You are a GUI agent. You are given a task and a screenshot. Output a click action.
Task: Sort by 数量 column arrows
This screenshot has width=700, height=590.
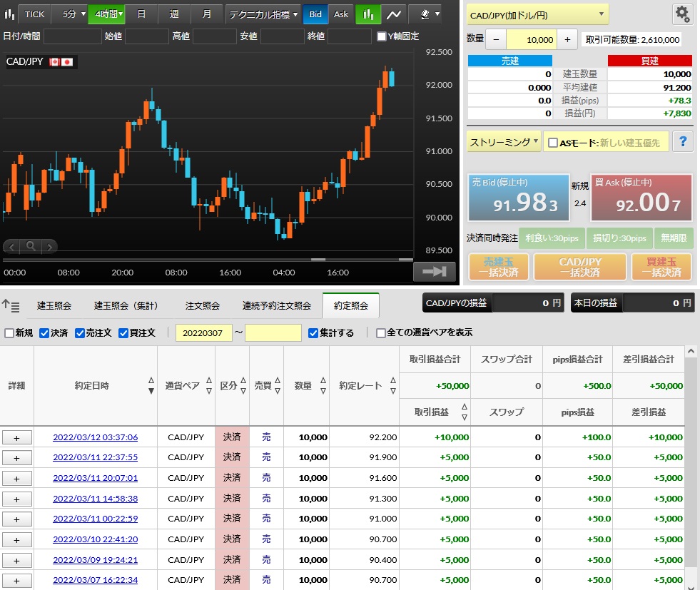point(323,385)
